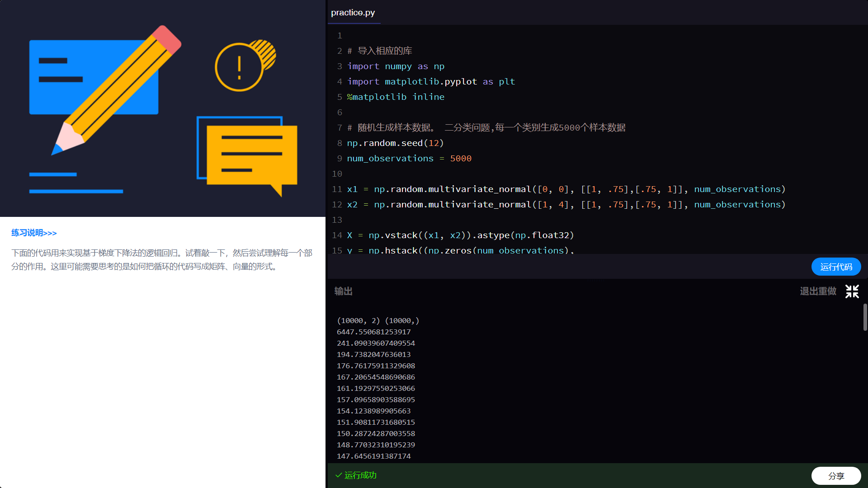
Task: Select the practice.py file tab
Action: (x=353, y=13)
